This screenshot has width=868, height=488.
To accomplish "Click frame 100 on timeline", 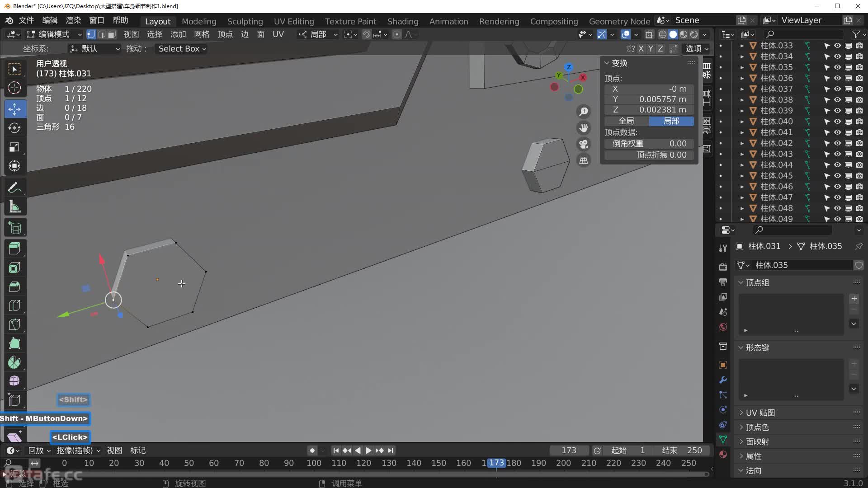I will 314,463.
